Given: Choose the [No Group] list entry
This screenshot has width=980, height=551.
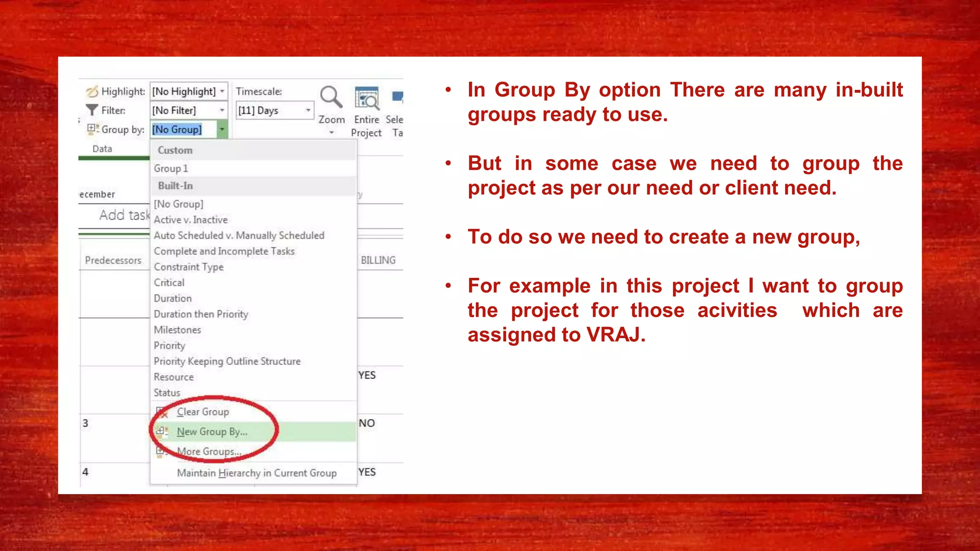Looking at the screenshot, I should point(254,204).
